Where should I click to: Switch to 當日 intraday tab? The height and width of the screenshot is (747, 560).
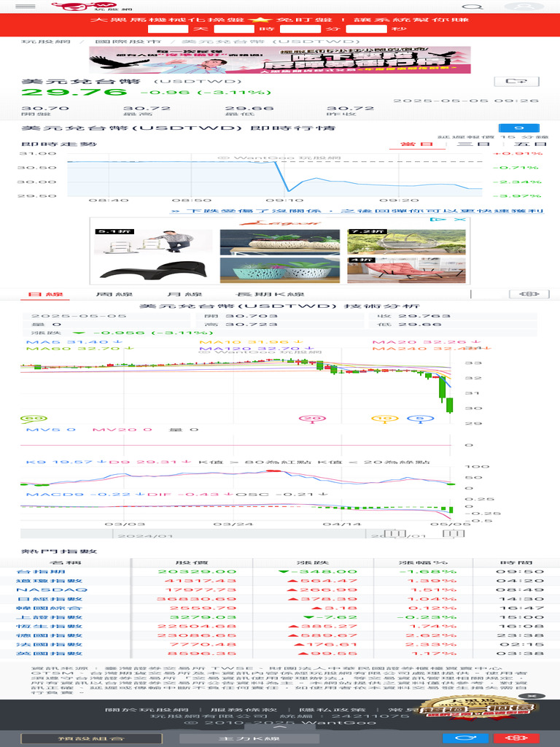click(416, 144)
